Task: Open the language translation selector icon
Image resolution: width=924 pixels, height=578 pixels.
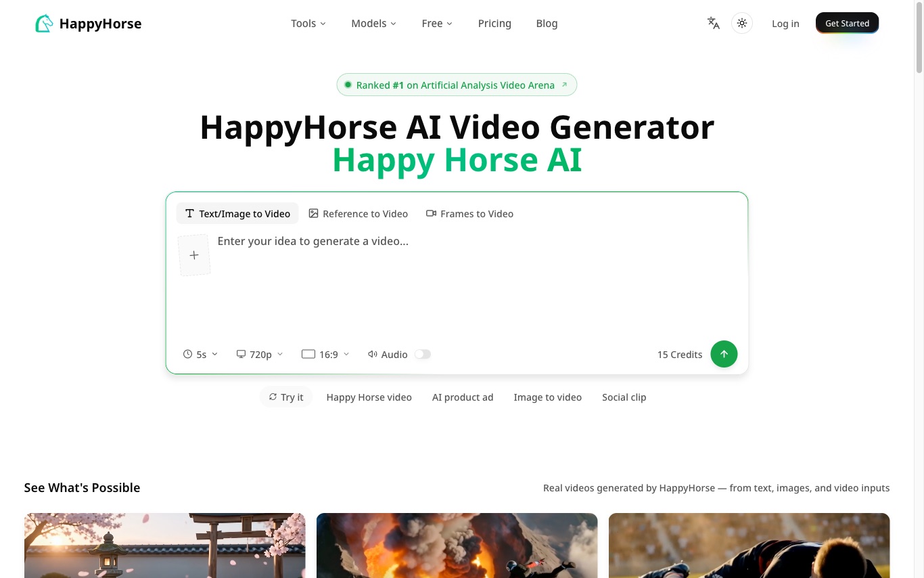Action: pos(713,23)
